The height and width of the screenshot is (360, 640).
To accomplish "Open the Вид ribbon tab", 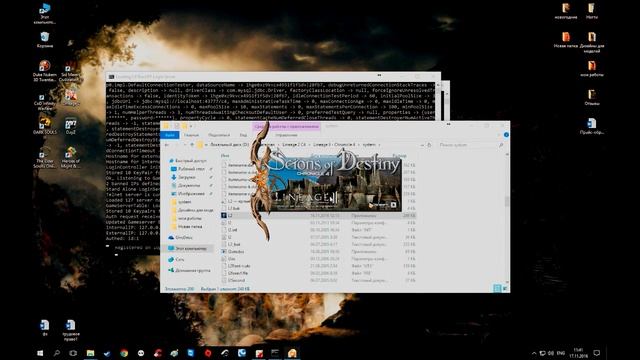I will point(243,135).
